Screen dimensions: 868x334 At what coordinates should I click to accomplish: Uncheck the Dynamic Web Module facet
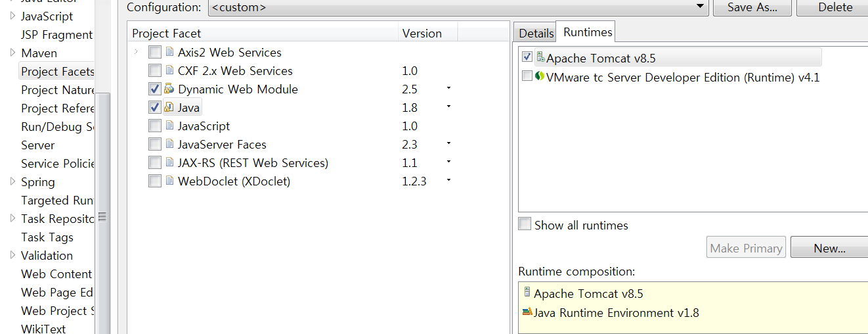(x=155, y=89)
